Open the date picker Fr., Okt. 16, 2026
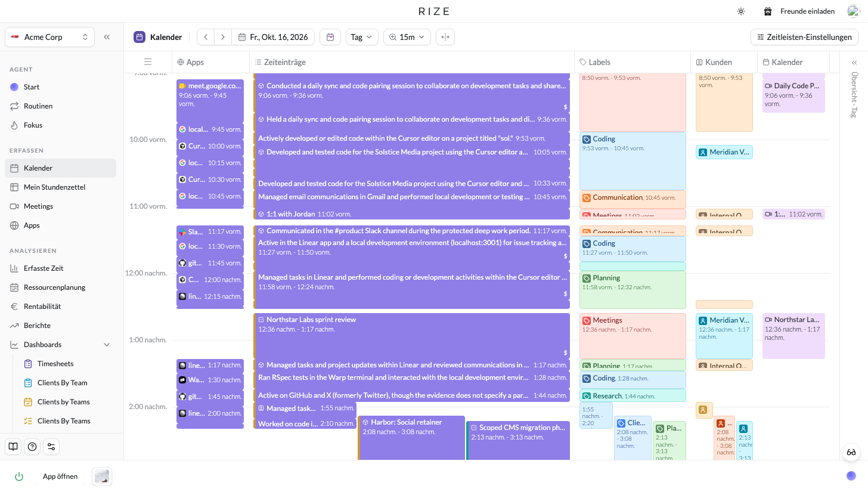868x492 pixels. click(x=273, y=37)
